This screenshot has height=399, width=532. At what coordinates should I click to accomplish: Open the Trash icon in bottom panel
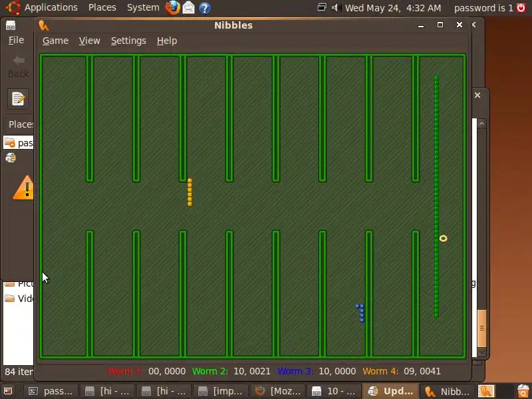coord(523,391)
